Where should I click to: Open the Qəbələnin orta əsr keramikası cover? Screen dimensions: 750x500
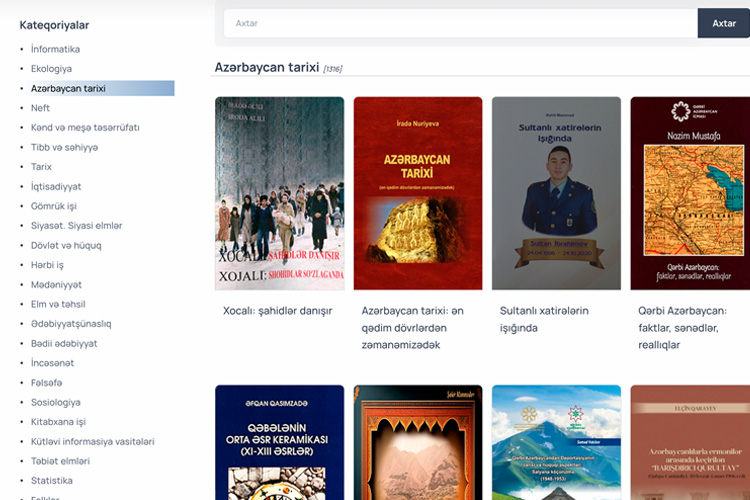279,442
